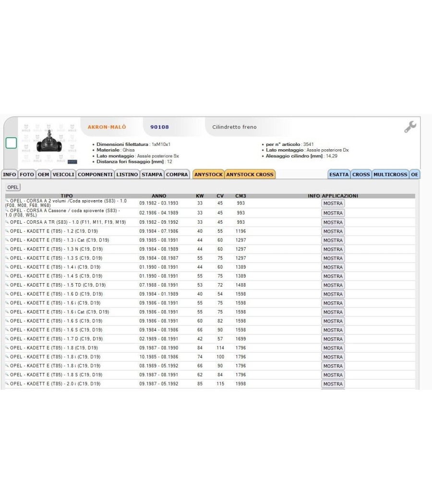
Task: Click magnifier icon beside KADETT E 1.8 S
Action: [x=7, y=375]
